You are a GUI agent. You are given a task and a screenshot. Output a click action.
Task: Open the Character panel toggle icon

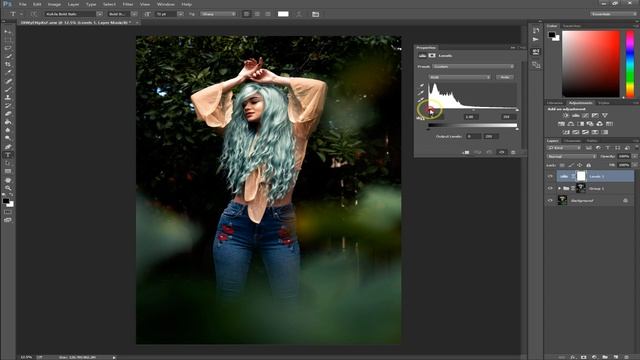pyautogui.click(x=316, y=14)
